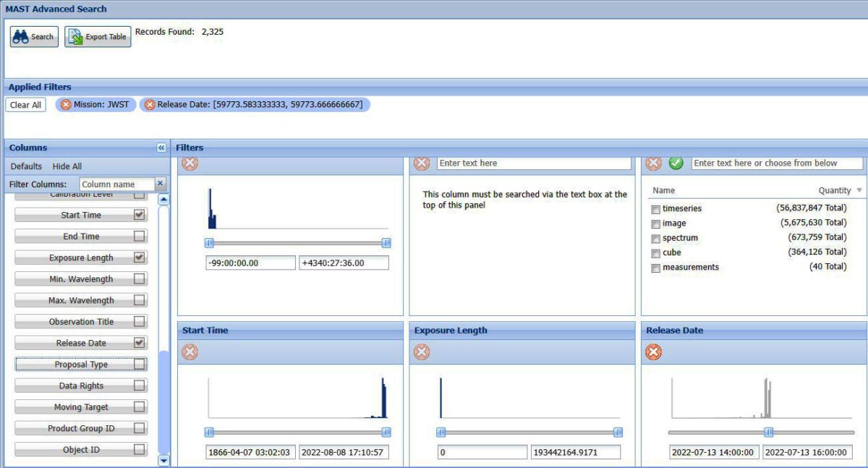
Task: Click the +4340:27:36.00 maximum value field
Action: [344, 263]
